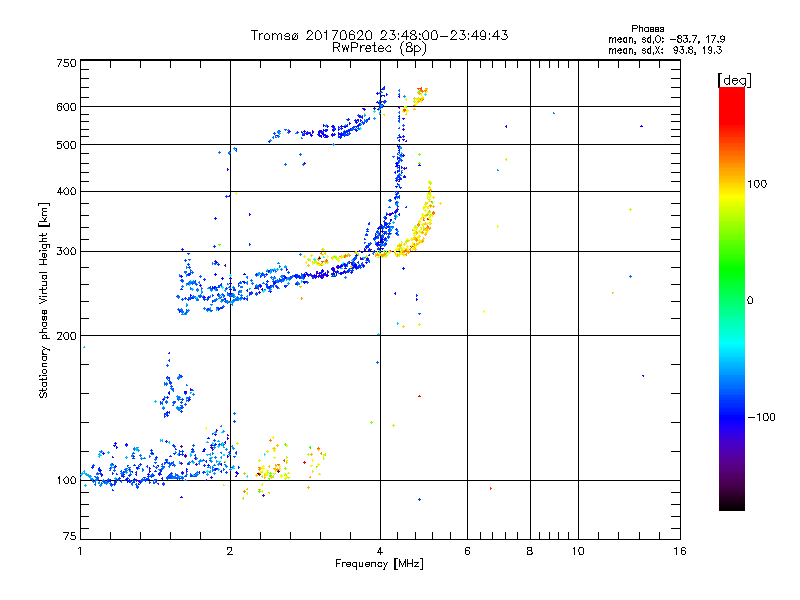
Task: Click the 'Stationary phase Virtual Height [km]' axis label
Action: (44, 300)
